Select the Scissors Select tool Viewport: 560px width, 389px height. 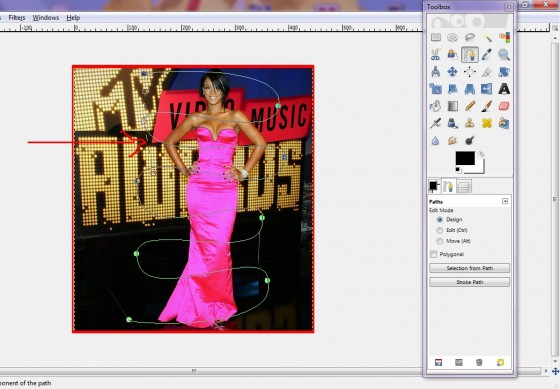tap(435, 55)
